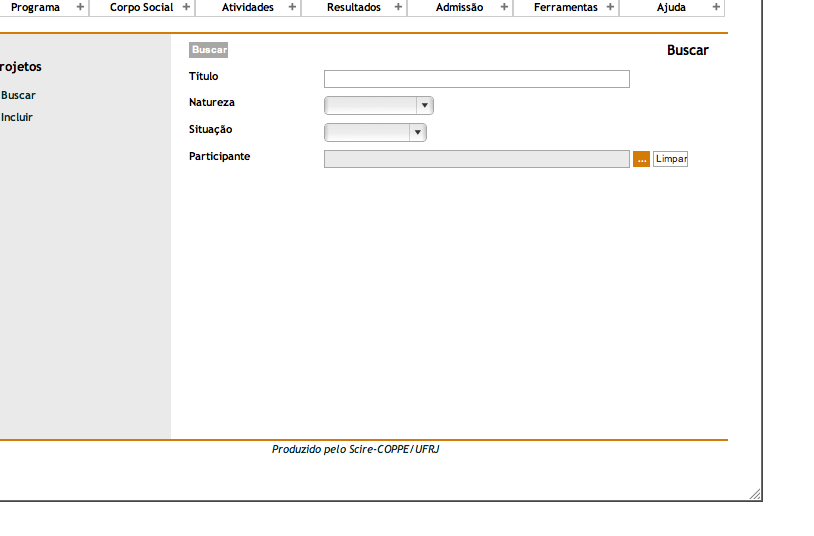Click the plus icon next to Atividades

click(293, 7)
